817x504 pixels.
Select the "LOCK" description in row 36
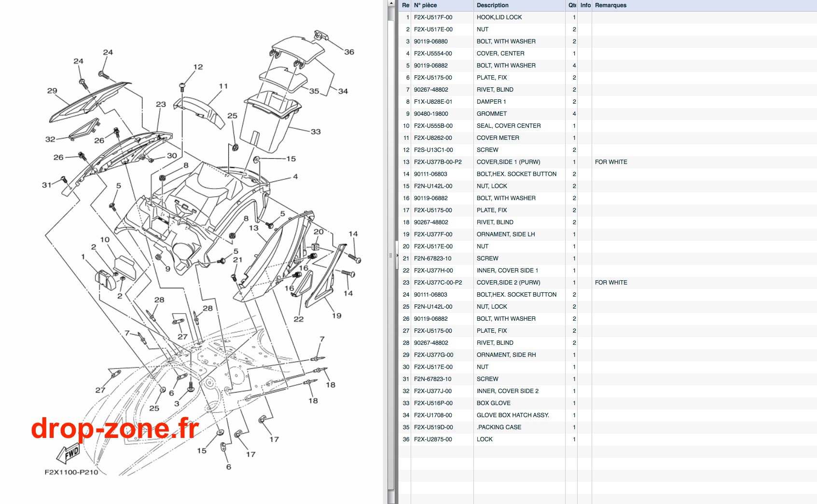(485, 439)
